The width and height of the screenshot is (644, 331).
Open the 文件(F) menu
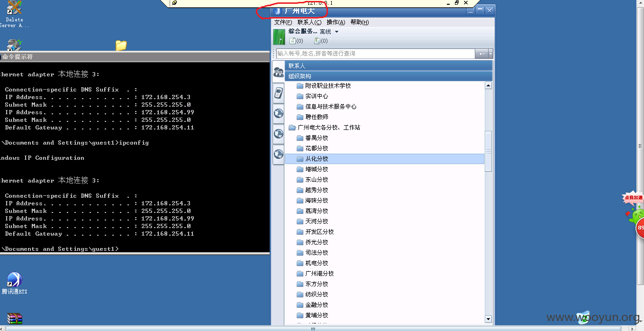(283, 22)
